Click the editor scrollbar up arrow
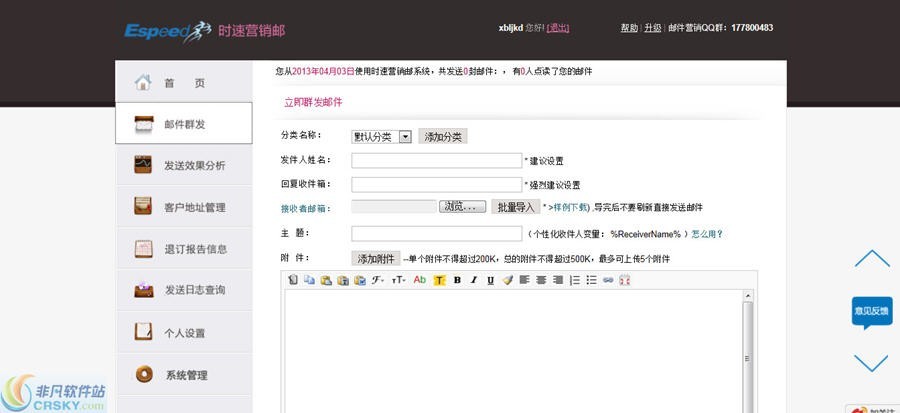 tap(747, 295)
